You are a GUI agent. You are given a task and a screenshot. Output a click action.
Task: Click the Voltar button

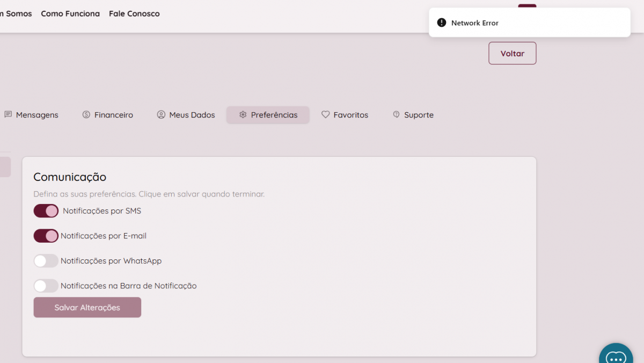(x=512, y=53)
